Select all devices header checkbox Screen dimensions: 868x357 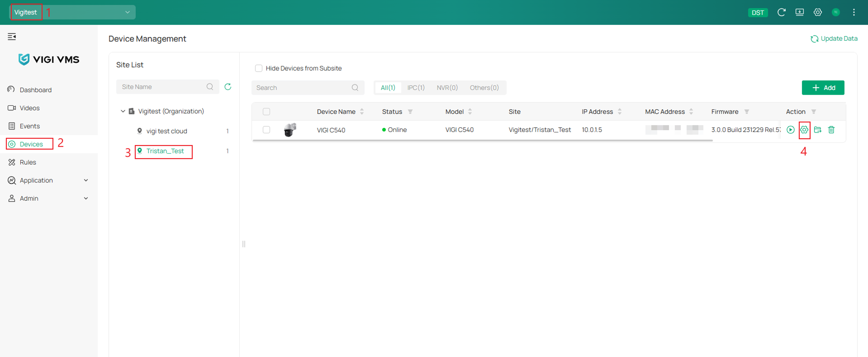click(267, 111)
